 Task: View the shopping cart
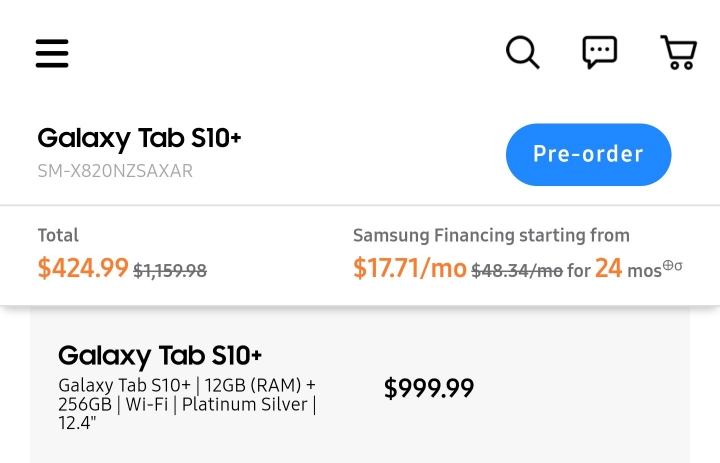click(679, 52)
